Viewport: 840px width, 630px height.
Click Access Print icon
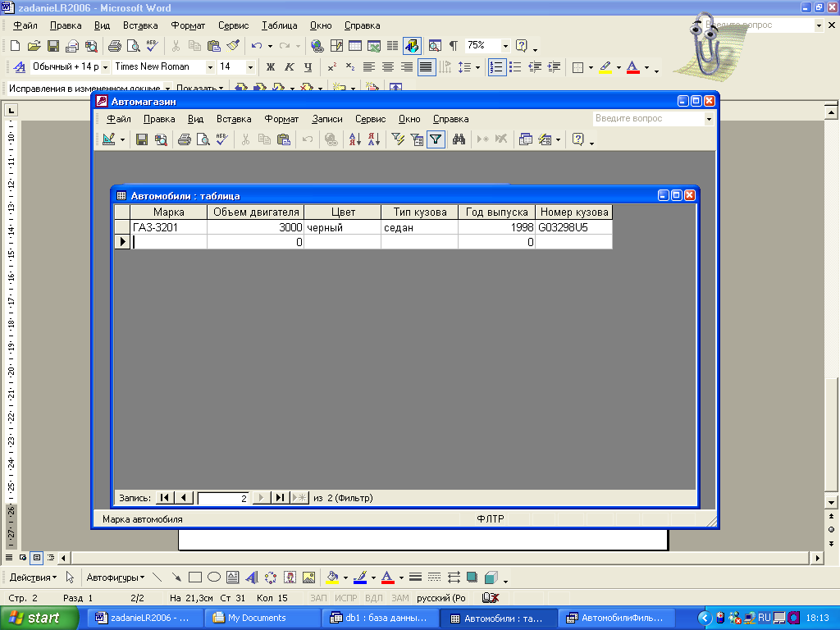tap(184, 139)
